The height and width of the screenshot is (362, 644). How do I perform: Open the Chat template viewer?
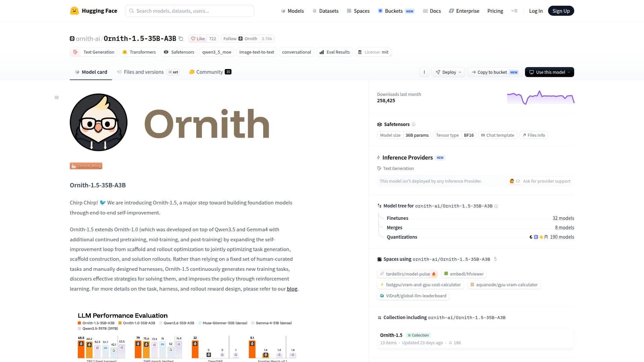(497, 135)
